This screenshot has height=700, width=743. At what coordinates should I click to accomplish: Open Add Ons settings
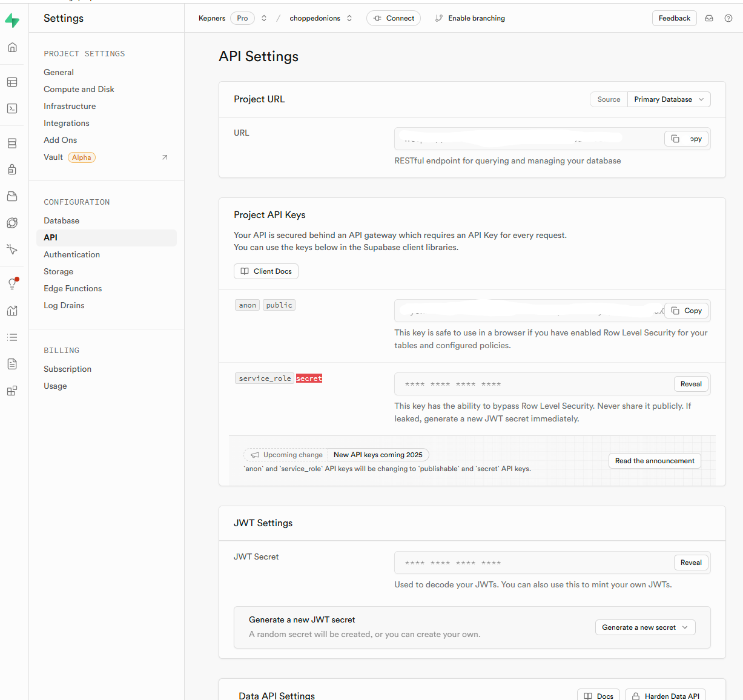[x=61, y=140]
